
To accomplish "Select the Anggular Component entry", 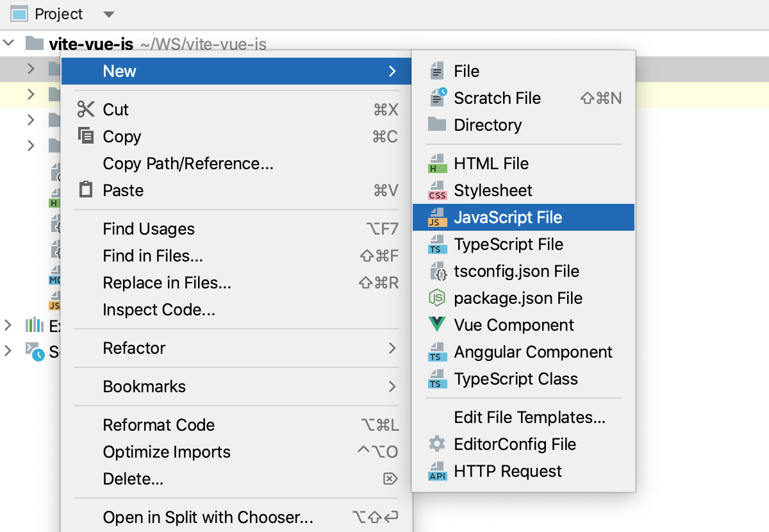I will tap(533, 352).
